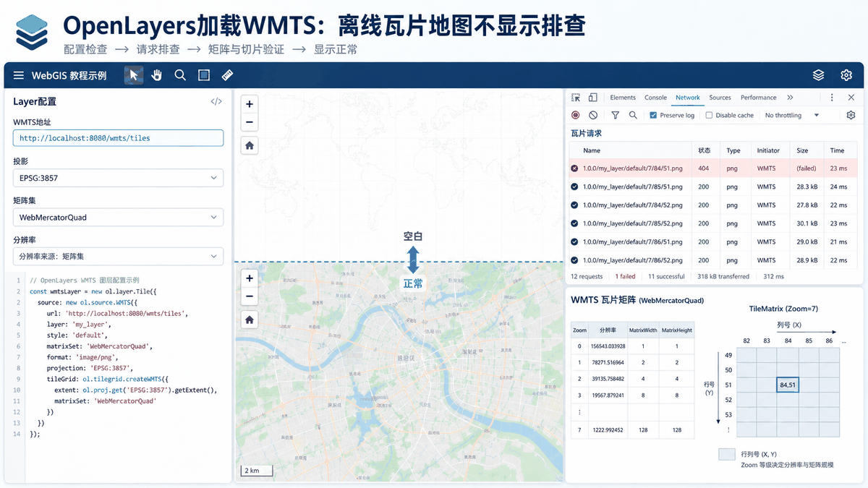868x488 pixels.
Task: Click home button on upper blank map
Action: [x=250, y=145]
